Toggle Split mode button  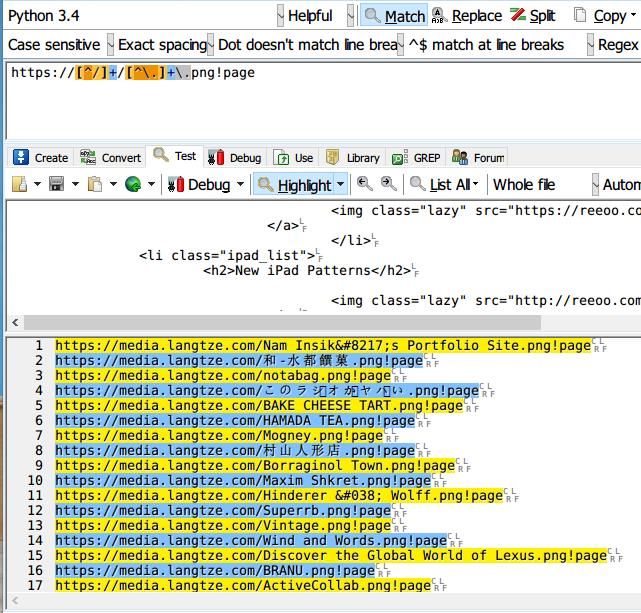tap(533, 16)
